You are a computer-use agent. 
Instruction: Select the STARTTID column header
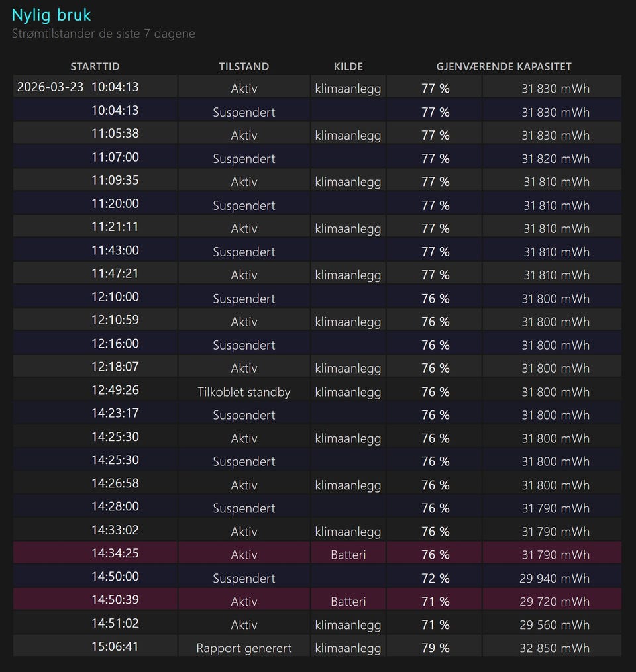coord(95,66)
